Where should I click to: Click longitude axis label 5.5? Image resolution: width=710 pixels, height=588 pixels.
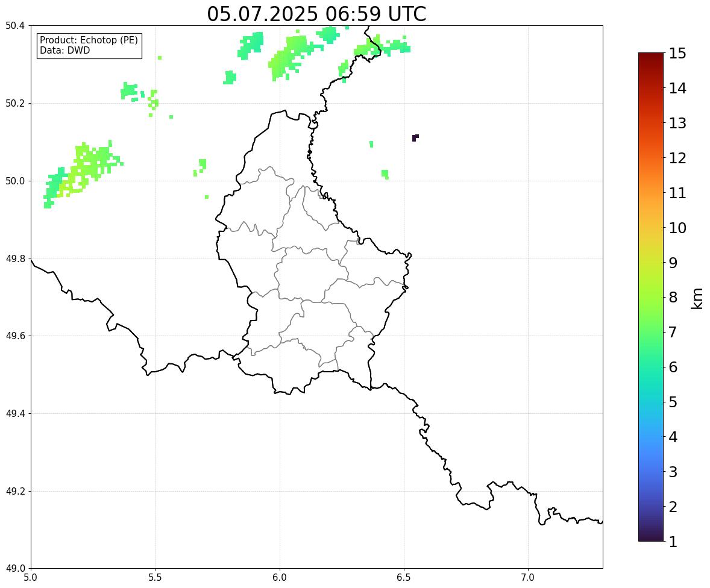pos(156,578)
